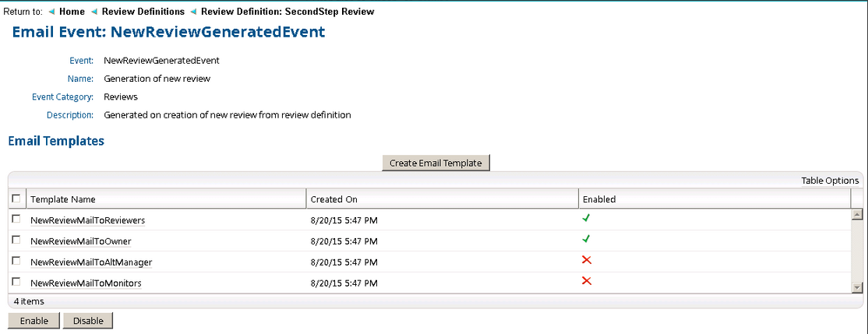The image size is (868, 334).
Task: Tick the NewReviewMailToMonitors row checkbox
Action: (x=16, y=283)
